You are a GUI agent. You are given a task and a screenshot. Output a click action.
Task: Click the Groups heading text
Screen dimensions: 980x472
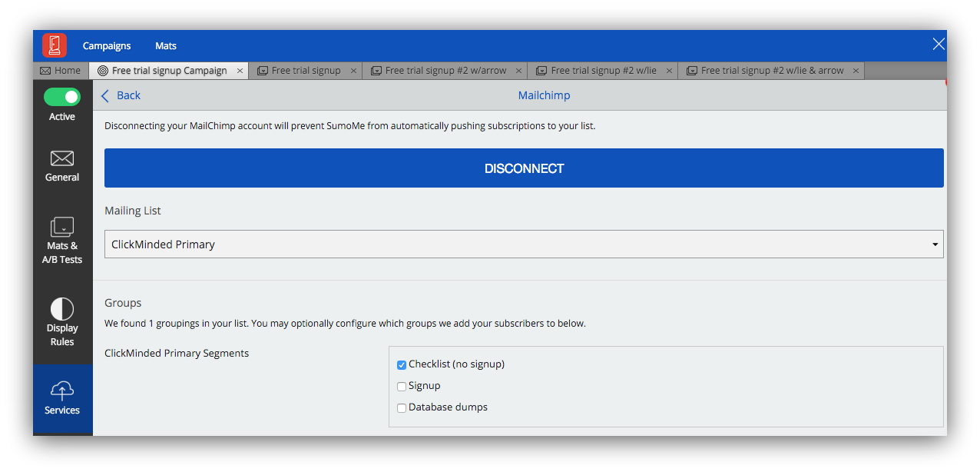coord(123,303)
